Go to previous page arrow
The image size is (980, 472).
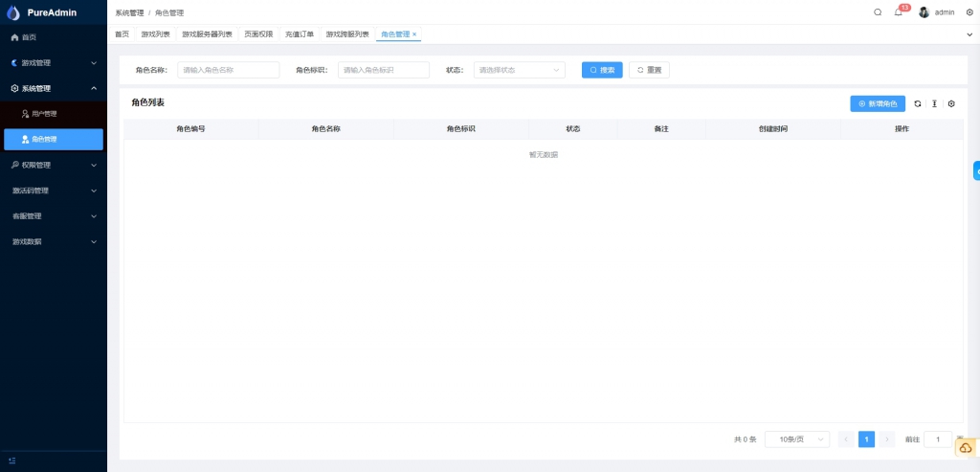pyautogui.click(x=846, y=439)
